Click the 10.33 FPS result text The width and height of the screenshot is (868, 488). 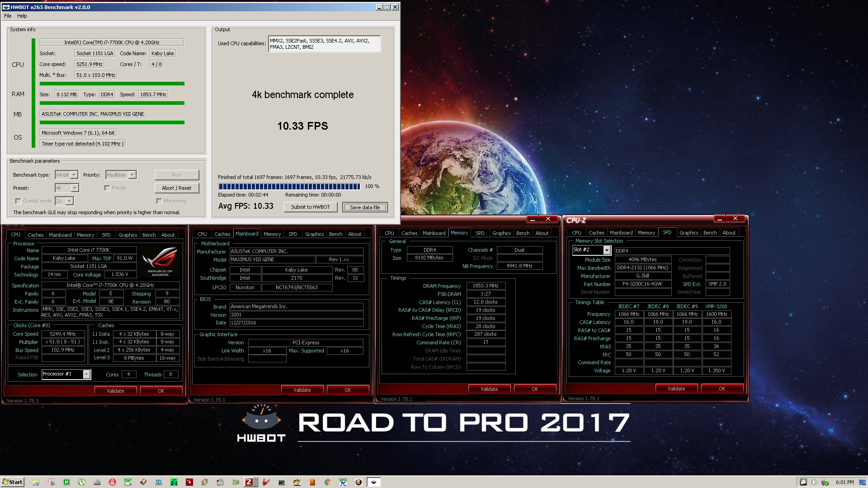pos(302,126)
